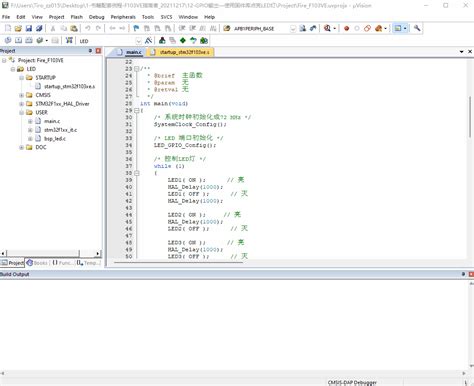The width and height of the screenshot is (474, 386).
Task: Close the Project panel with the red X
Action: click(98, 51)
